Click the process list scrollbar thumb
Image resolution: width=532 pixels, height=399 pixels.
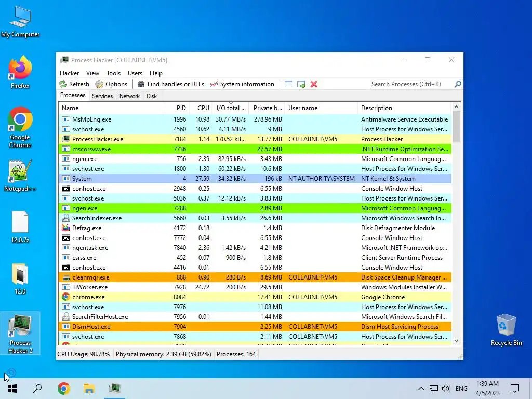456,126
